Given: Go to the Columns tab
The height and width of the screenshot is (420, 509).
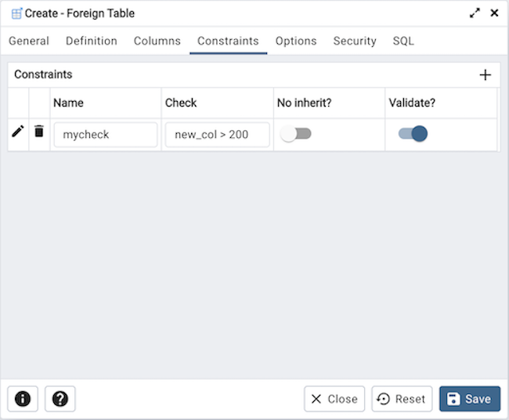Looking at the screenshot, I should 157,41.
